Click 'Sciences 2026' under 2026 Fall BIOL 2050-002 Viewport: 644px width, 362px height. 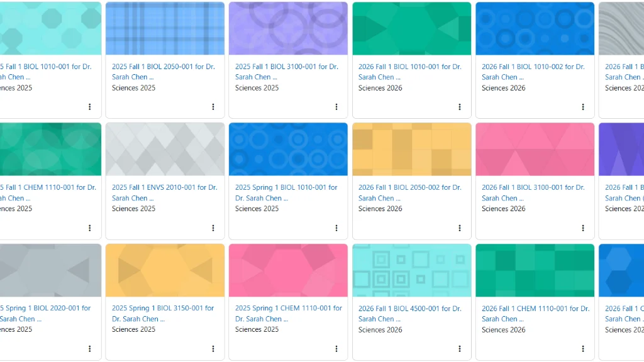pyautogui.click(x=380, y=209)
